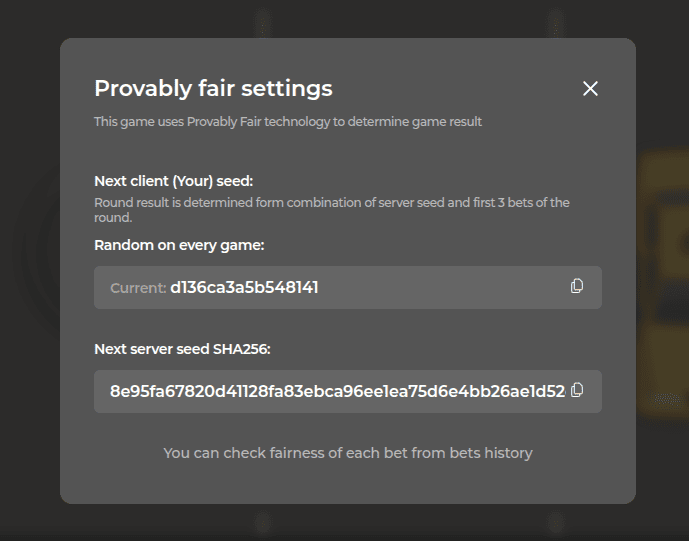
Task: Copy the current client seed value
Action: (x=577, y=286)
